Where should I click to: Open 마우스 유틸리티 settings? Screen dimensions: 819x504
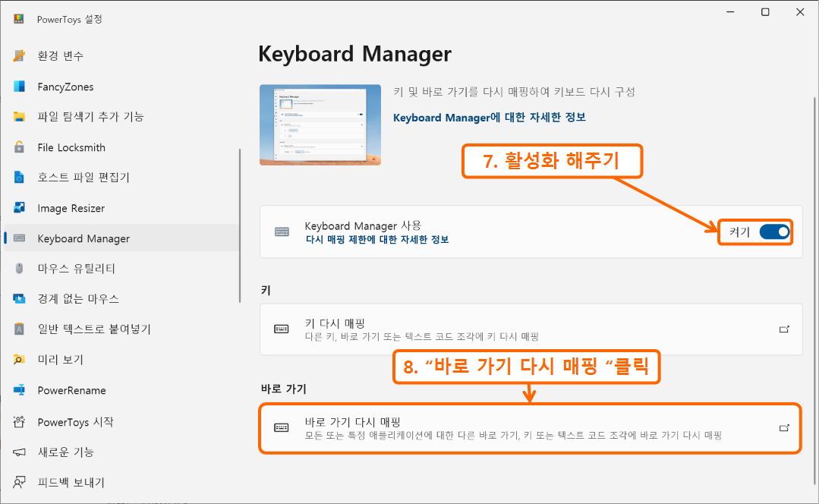(72, 269)
